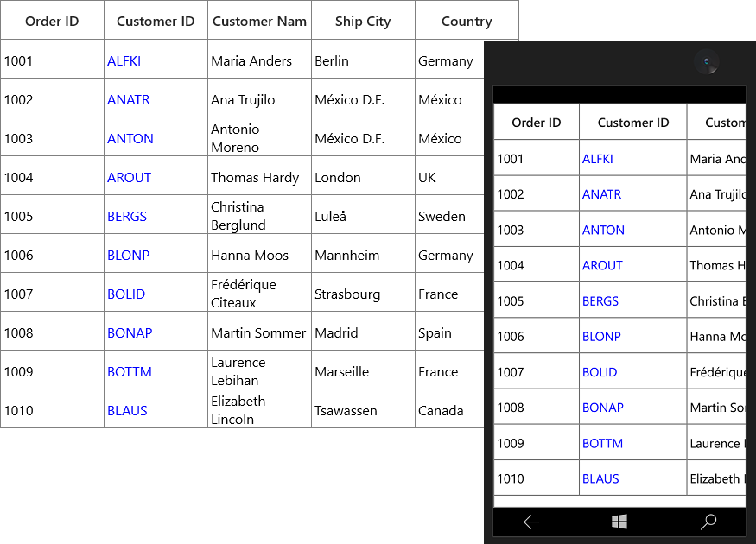
Task: Tap cell 1001 in phone grid
Action: pos(537,159)
